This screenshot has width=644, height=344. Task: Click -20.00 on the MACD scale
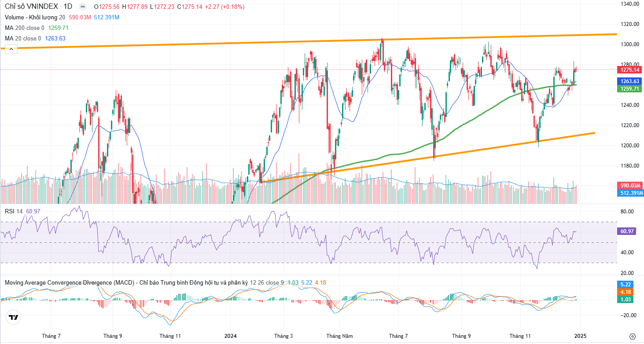pyautogui.click(x=628, y=315)
